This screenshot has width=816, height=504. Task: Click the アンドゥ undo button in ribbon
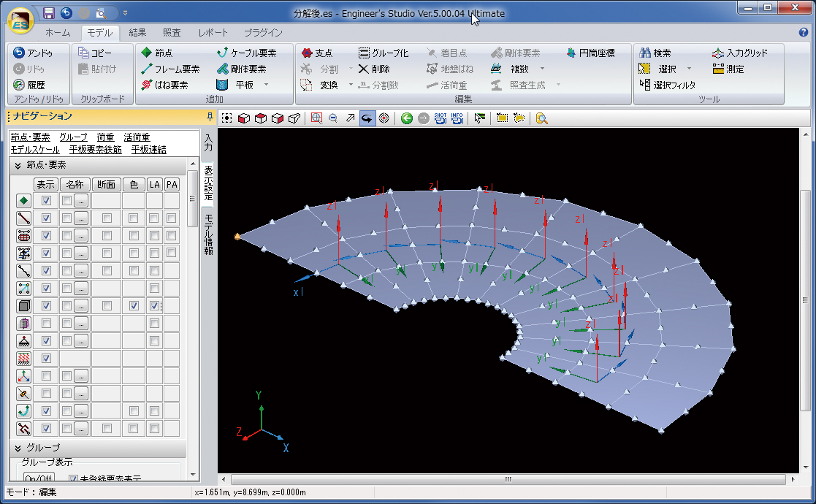[x=34, y=53]
